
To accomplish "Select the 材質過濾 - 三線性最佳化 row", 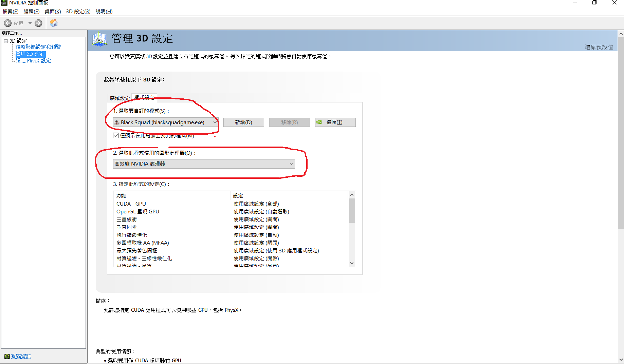I will click(x=231, y=258).
